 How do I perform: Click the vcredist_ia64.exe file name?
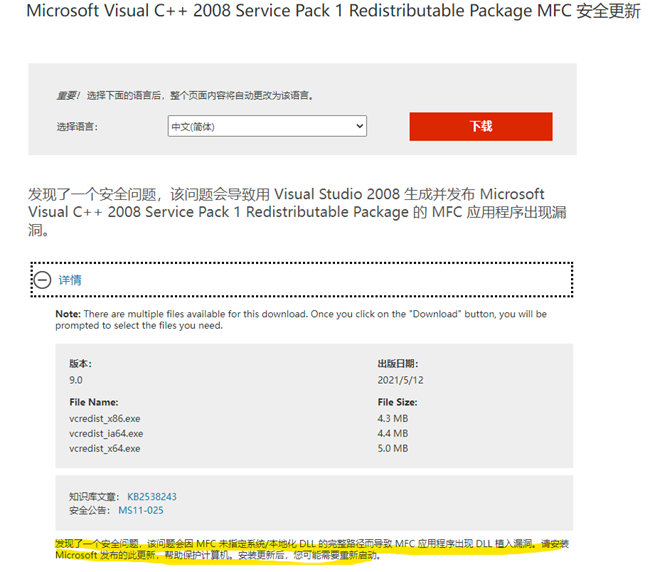click(107, 433)
